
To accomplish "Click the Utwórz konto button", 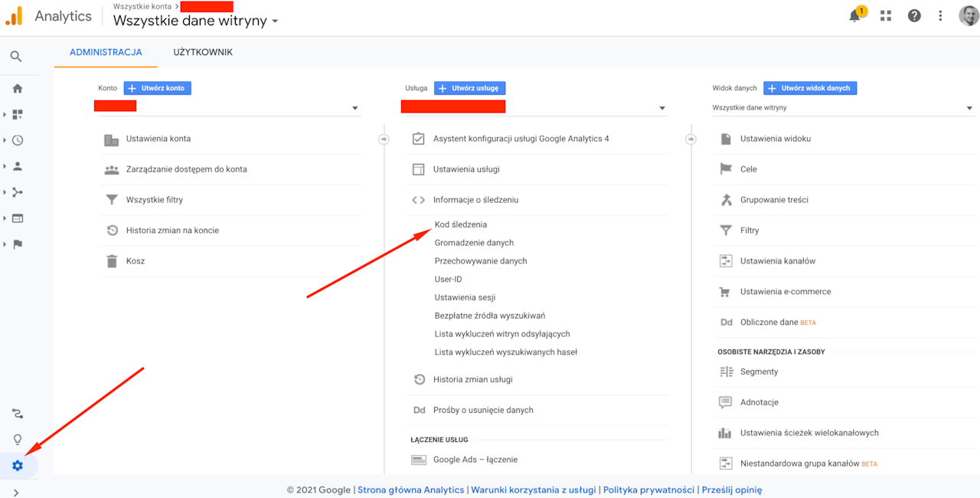I will pos(158,88).
